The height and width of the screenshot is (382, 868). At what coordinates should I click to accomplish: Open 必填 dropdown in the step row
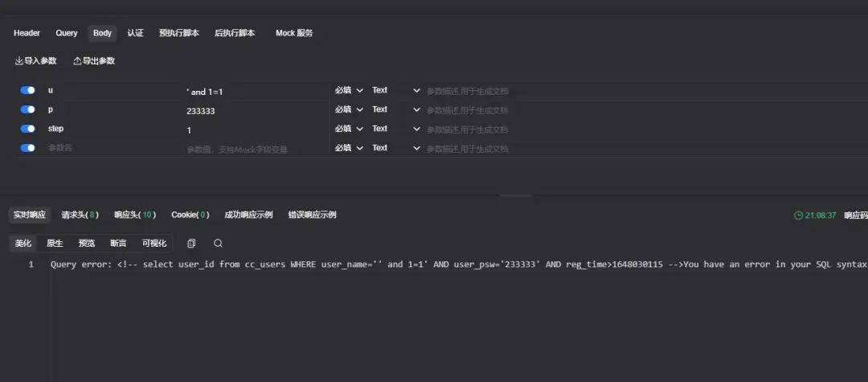click(x=349, y=129)
